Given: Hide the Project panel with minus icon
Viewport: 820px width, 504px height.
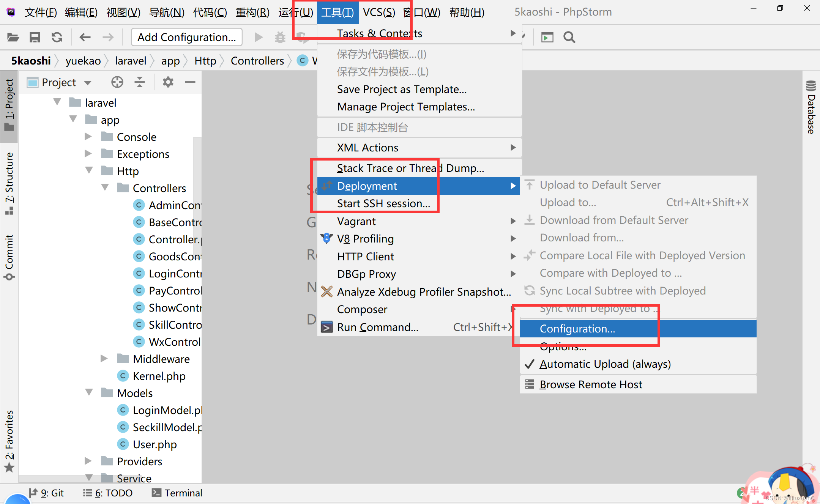Looking at the screenshot, I should [x=190, y=82].
